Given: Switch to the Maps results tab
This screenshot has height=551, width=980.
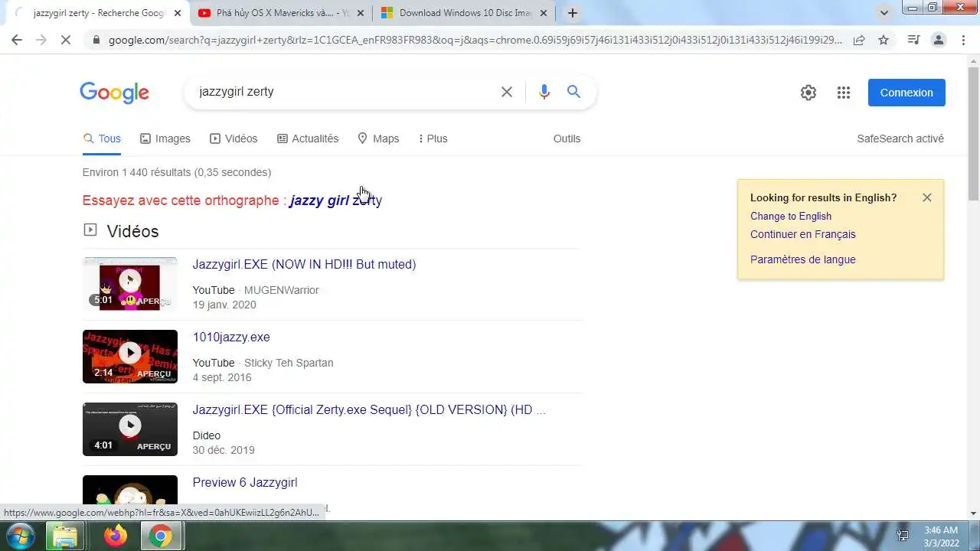Looking at the screenshot, I should [x=378, y=139].
